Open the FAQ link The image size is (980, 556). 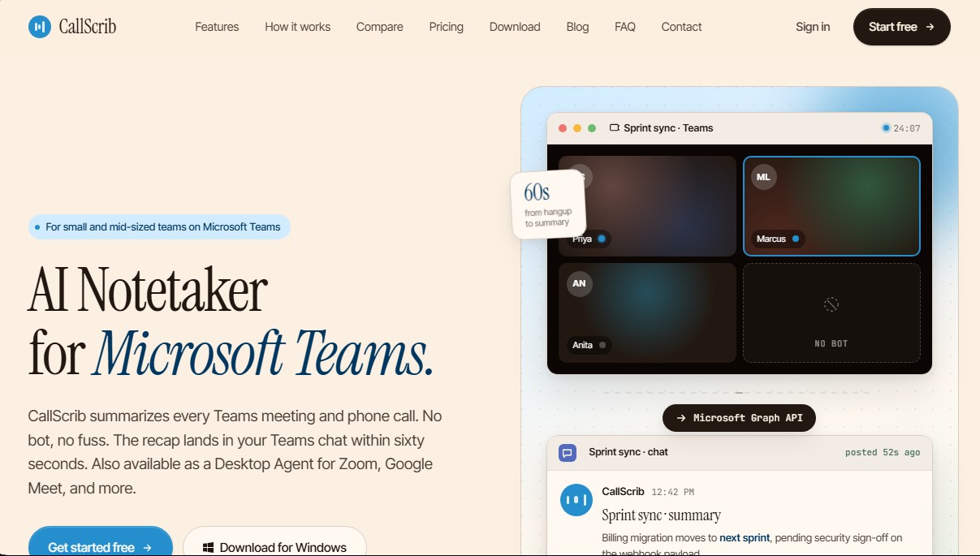point(625,27)
